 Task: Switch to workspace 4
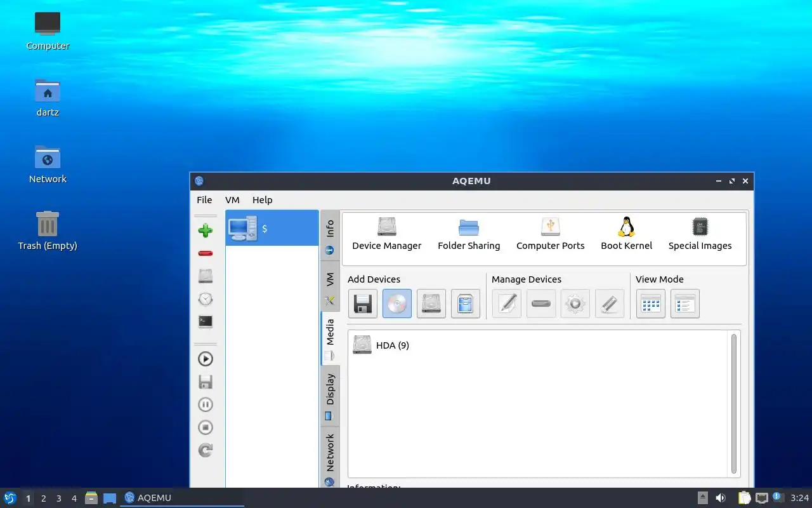click(x=74, y=498)
